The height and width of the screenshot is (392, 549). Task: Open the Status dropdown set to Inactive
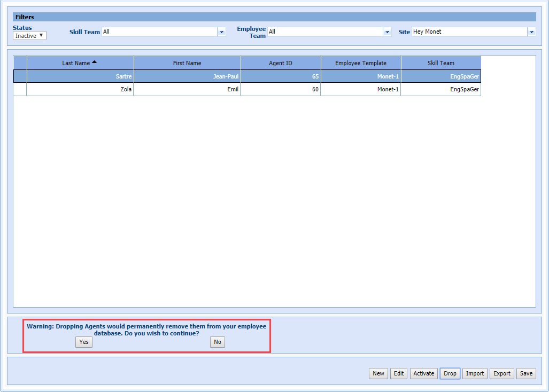pyautogui.click(x=29, y=36)
